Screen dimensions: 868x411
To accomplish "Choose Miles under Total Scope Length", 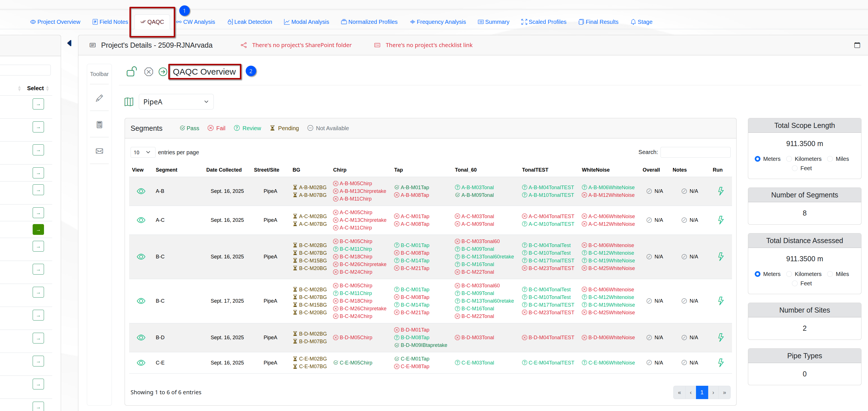I will pyautogui.click(x=830, y=159).
